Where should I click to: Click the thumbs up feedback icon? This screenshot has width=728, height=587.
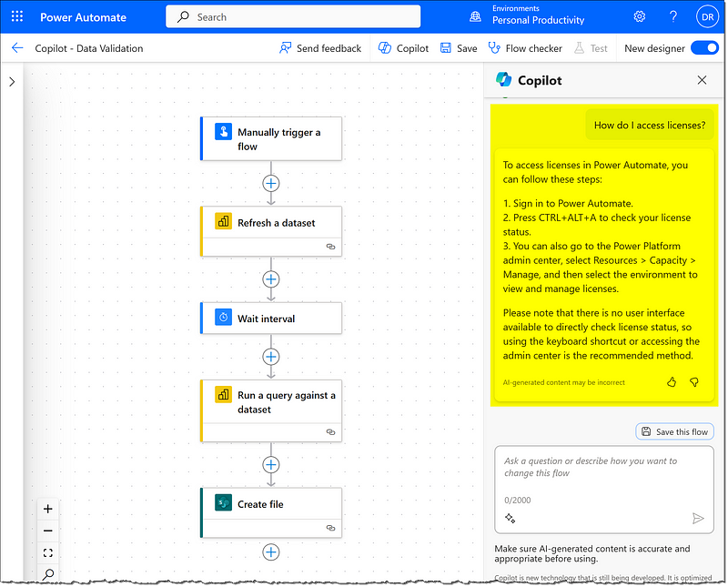pyautogui.click(x=672, y=382)
